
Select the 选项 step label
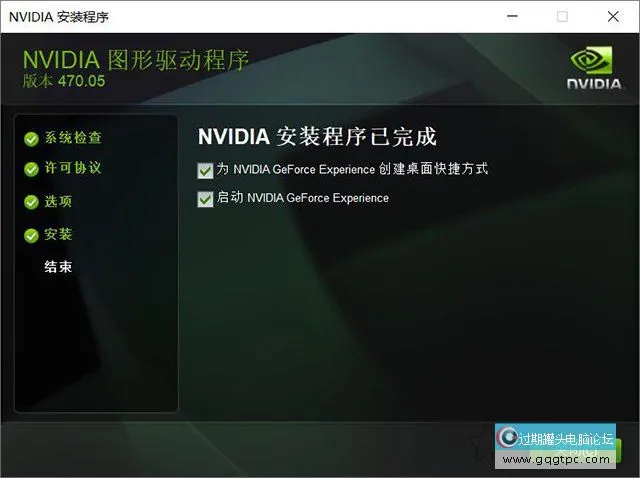58,201
